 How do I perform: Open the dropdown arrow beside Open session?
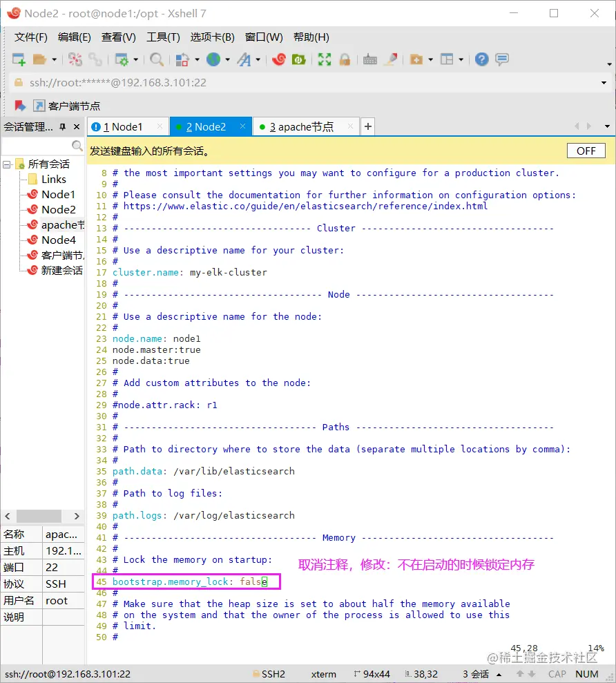click(x=54, y=59)
